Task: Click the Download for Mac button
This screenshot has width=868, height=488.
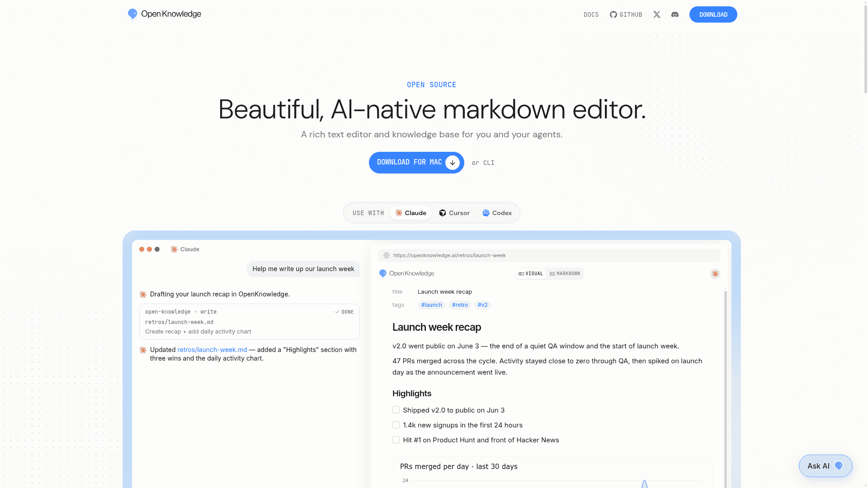Action: [416, 163]
